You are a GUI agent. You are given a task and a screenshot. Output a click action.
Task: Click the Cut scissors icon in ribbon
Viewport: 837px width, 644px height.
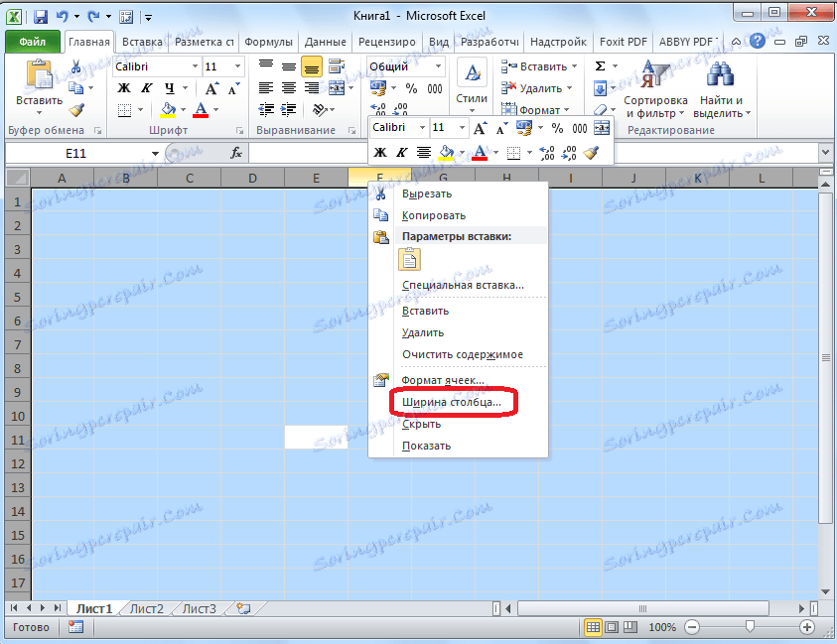pos(76,66)
